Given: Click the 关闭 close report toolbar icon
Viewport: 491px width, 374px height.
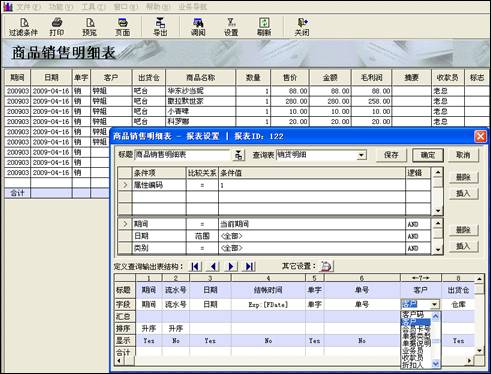Looking at the screenshot, I should coord(302,27).
